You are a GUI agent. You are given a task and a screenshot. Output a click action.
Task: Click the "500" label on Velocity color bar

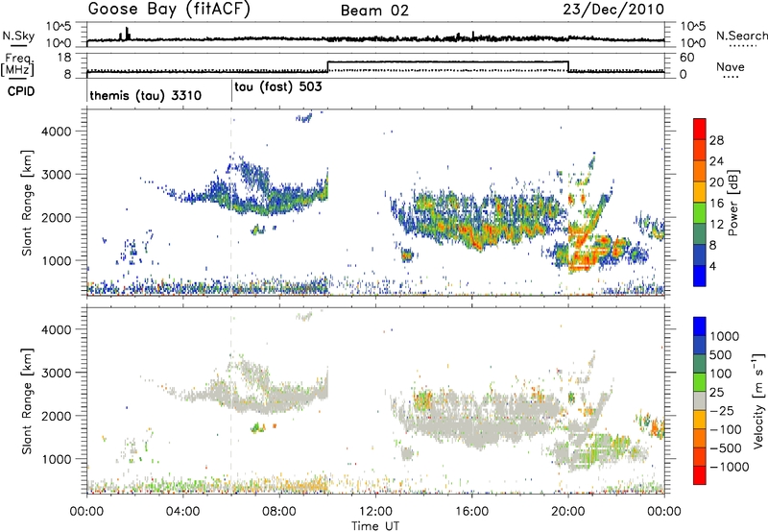(x=723, y=354)
